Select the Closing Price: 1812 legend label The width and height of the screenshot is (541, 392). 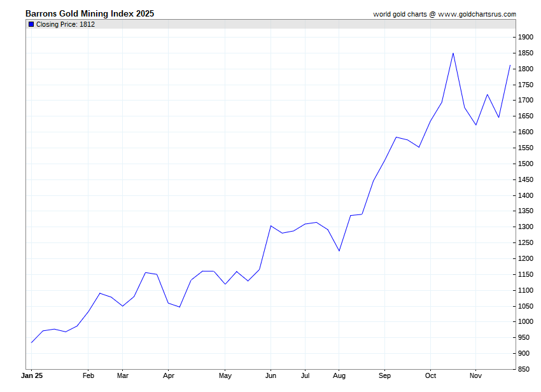click(x=66, y=24)
